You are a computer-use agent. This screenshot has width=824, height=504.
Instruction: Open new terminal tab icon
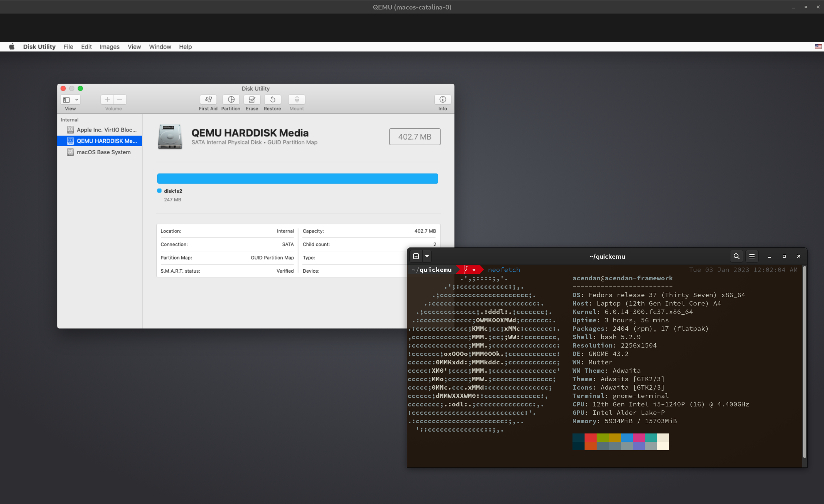(x=416, y=256)
